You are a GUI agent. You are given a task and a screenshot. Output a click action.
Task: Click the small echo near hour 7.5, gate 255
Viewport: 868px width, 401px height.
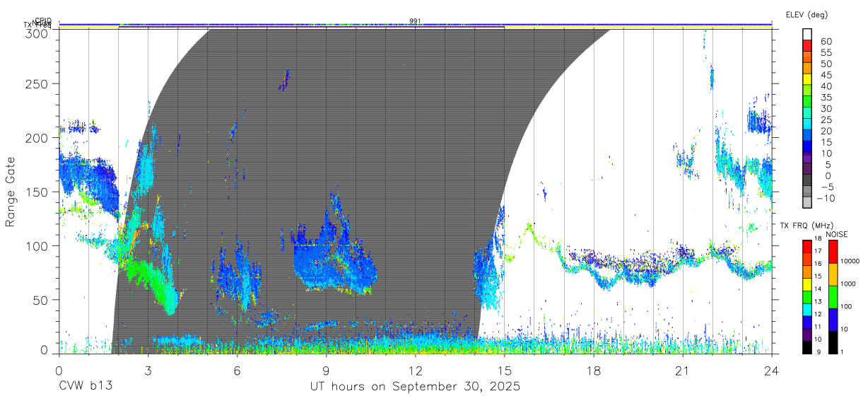coord(284,80)
